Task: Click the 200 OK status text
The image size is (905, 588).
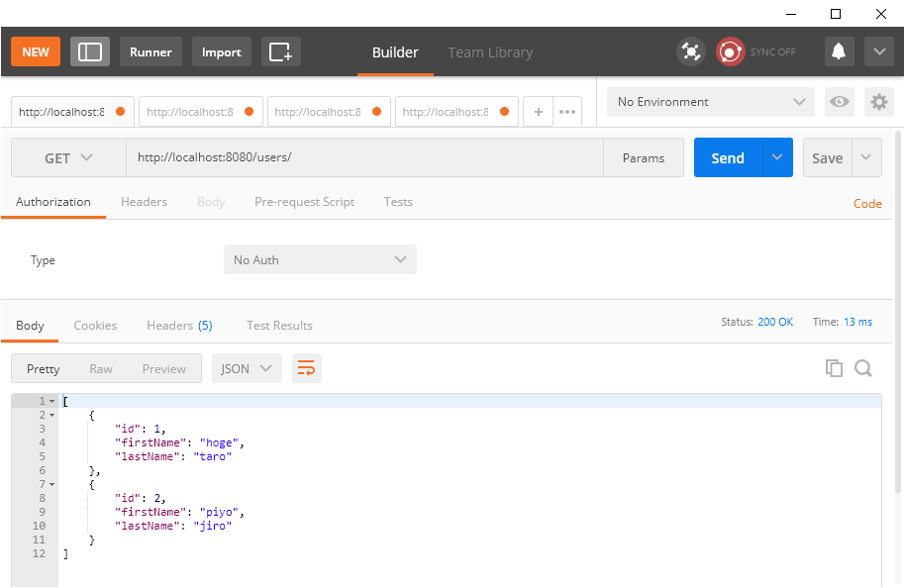Action: tap(775, 322)
